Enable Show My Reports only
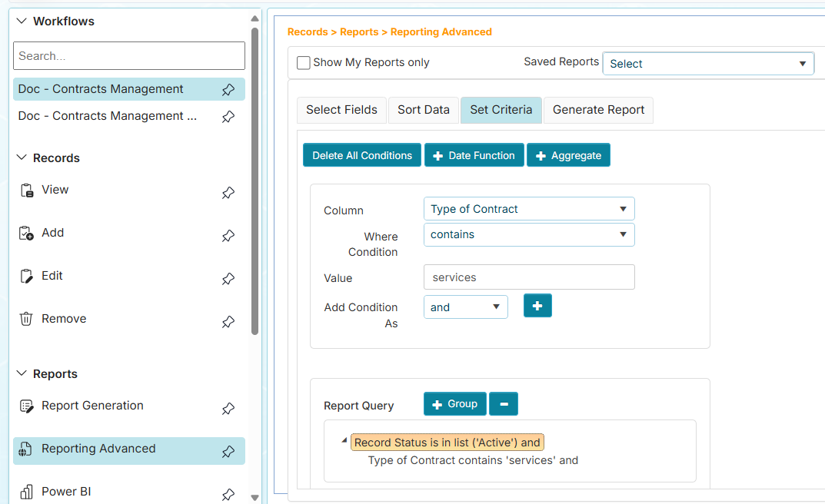The height and width of the screenshot is (504, 825). pos(303,62)
